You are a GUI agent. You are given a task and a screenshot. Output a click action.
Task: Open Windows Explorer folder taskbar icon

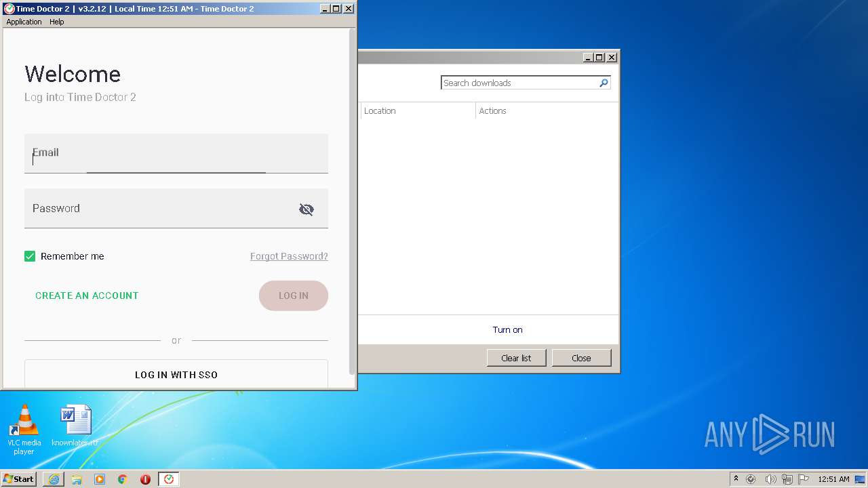click(77, 479)
